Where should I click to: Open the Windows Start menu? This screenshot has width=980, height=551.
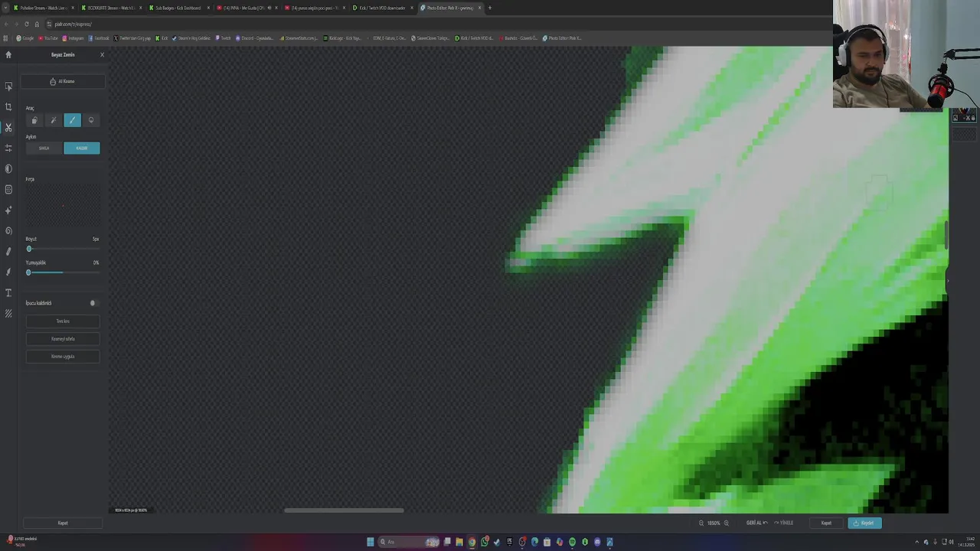[371, 542]
